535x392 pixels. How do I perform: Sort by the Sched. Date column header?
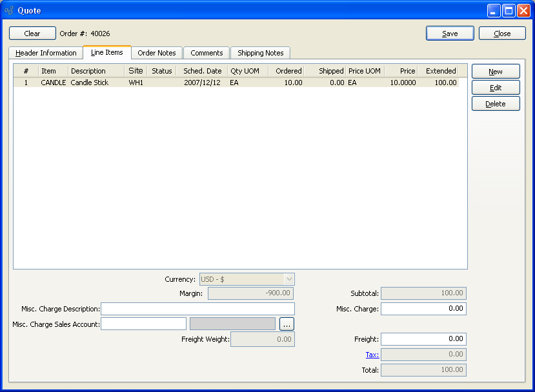(202, 71)
